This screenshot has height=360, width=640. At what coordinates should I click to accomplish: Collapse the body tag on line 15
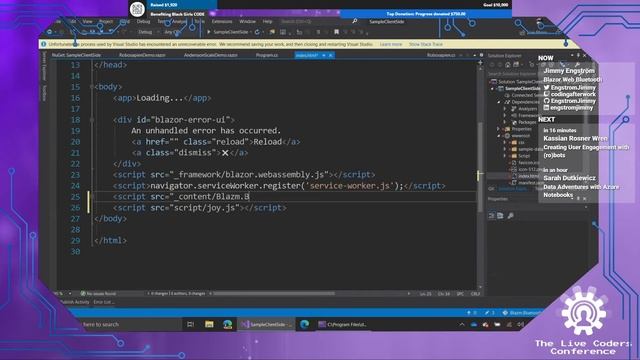92,87
